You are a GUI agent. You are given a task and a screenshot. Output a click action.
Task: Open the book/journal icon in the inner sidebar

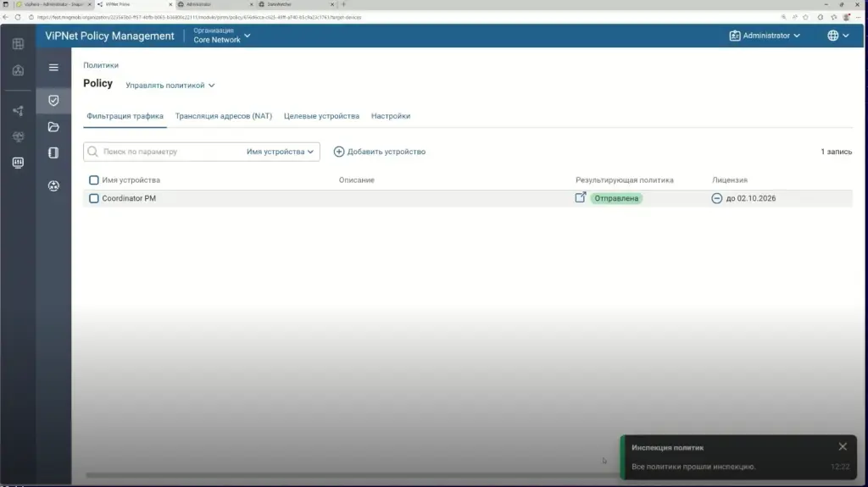coord(53,152)
